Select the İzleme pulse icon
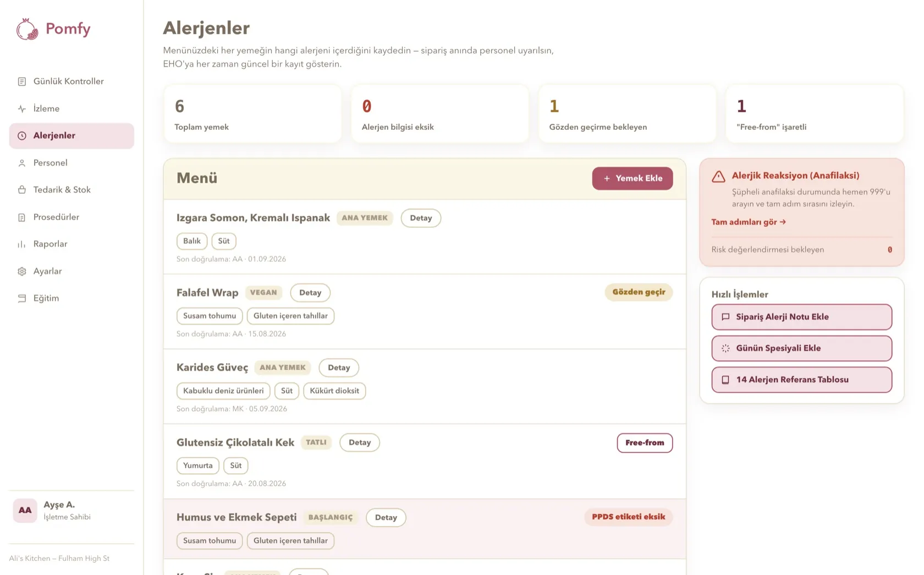 click(x=22, y=109)
